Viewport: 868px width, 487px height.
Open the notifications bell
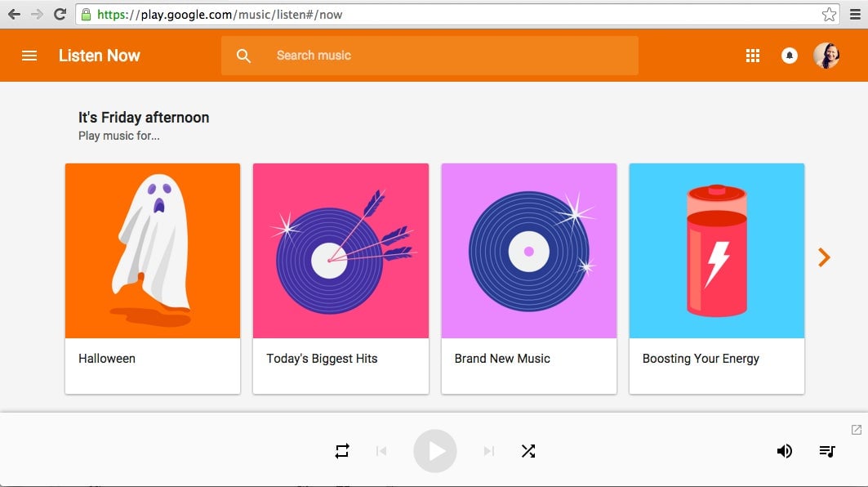coord(790,56)
